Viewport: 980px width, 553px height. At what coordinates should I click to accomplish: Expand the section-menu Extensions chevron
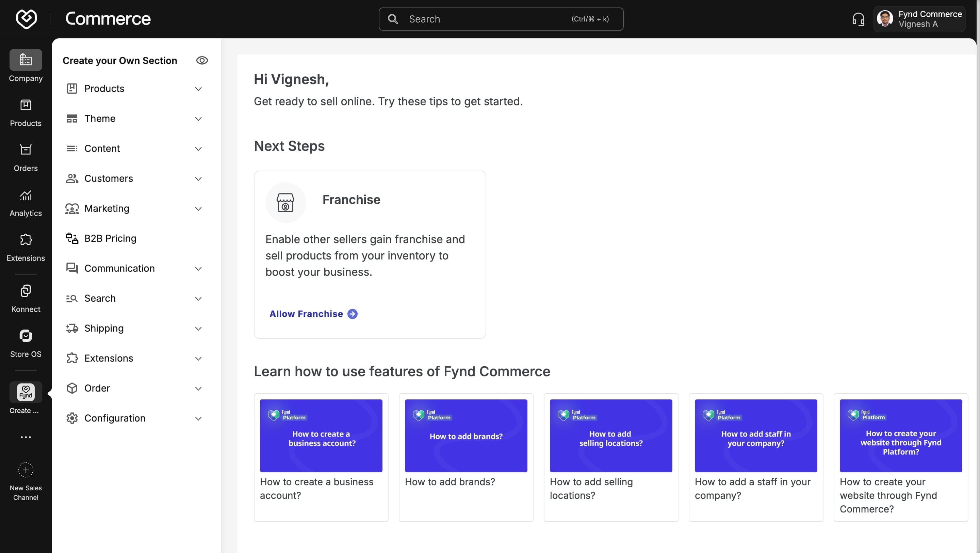tap(198, 359)
